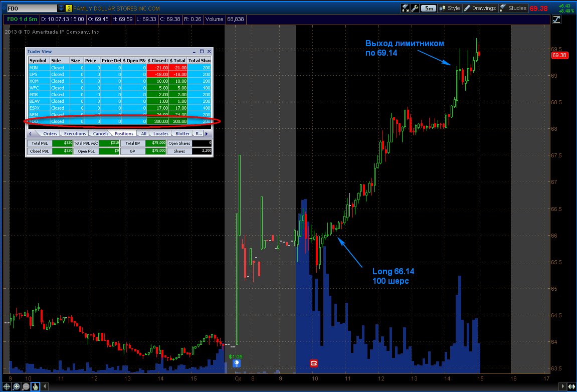Switch to the Locates tab
577x392 pixels.
click(x=161, y=134)
